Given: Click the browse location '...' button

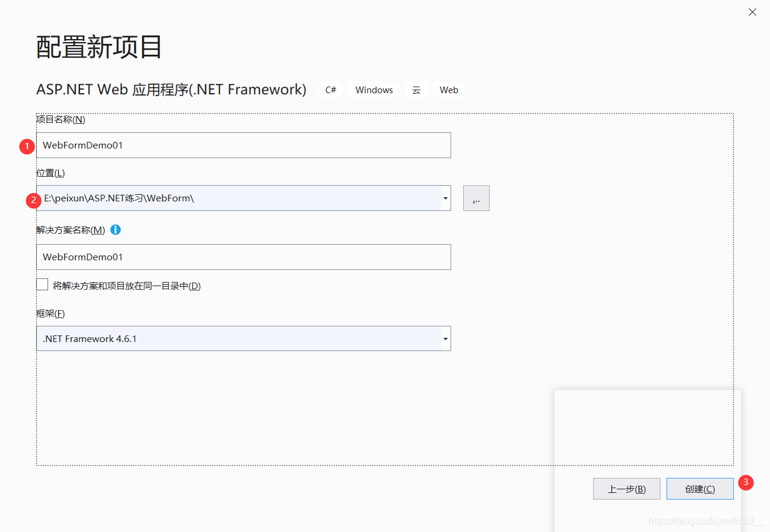Looking at the screenshot, I should (476, 198).
